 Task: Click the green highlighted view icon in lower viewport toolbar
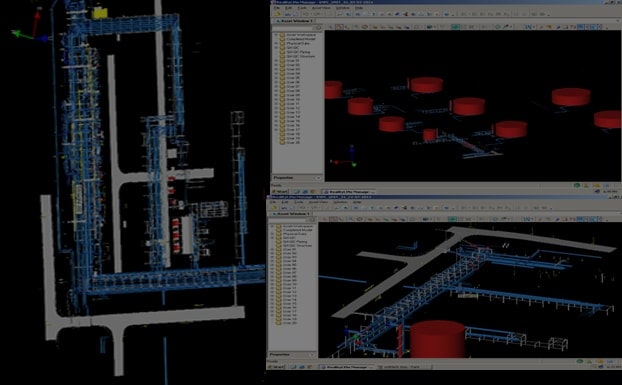pos(452,218)
